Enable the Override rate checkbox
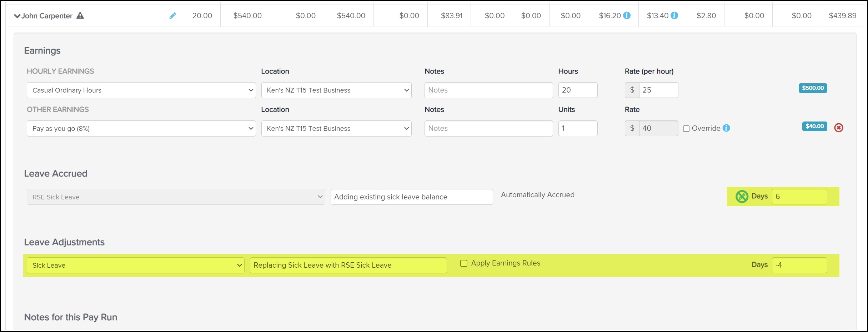Viewport: 868px width, 332px height. [x=686, y=129]
